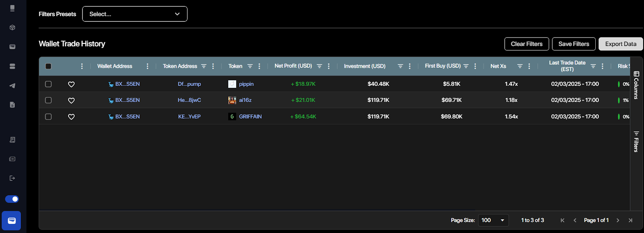Open the card icon below cube in sidebar
Viewport: 644px width, 233px height.
[12, 47]
